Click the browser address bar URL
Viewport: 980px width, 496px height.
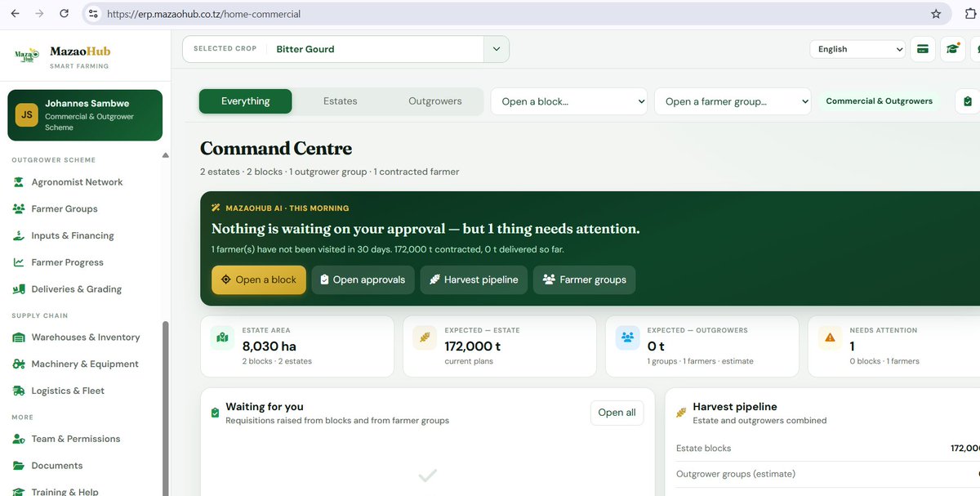(203, 14)
